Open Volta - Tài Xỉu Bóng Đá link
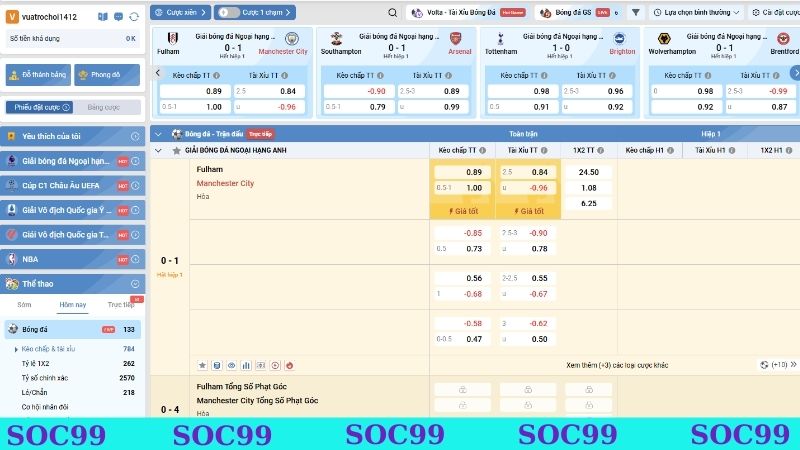The image size is (800, 450). 468,12
